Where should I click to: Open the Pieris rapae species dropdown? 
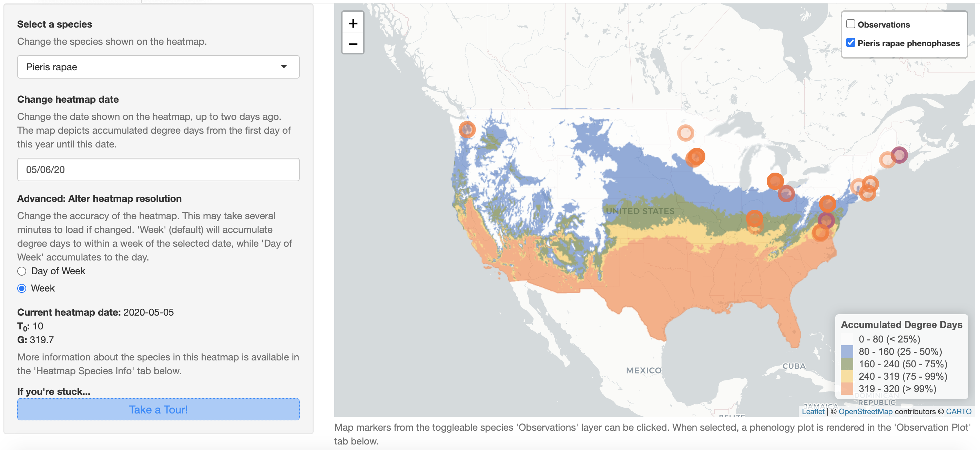click(x=158, y=67)
